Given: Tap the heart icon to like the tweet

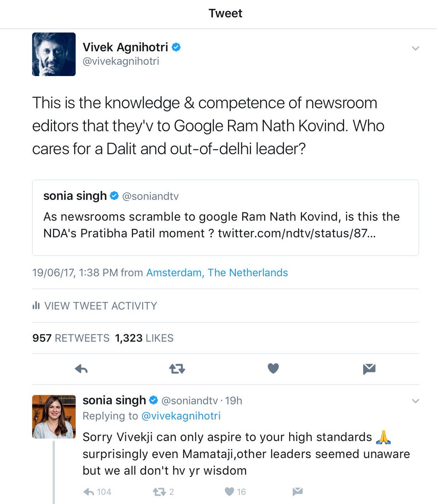Looking at the screenshot, I should (x=273, y=368).
